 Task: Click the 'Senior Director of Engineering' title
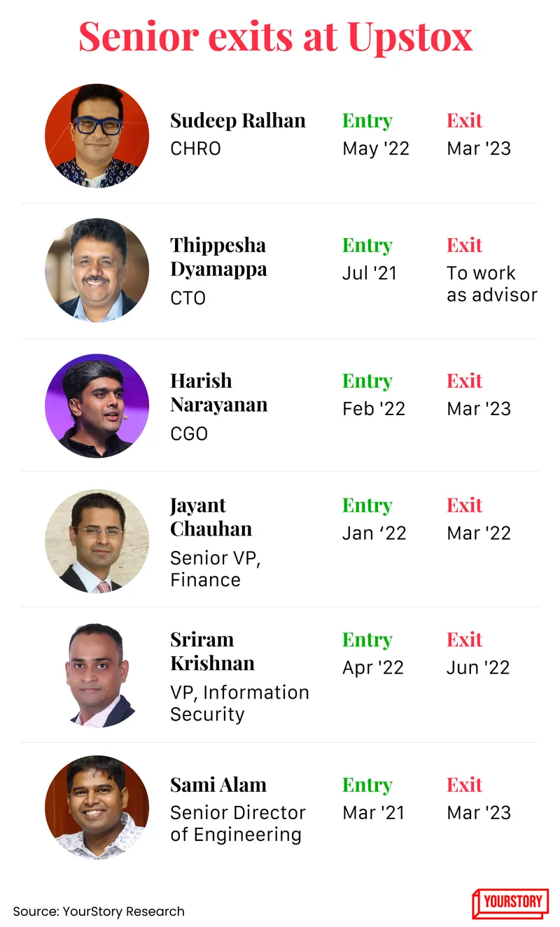[237, 823]
